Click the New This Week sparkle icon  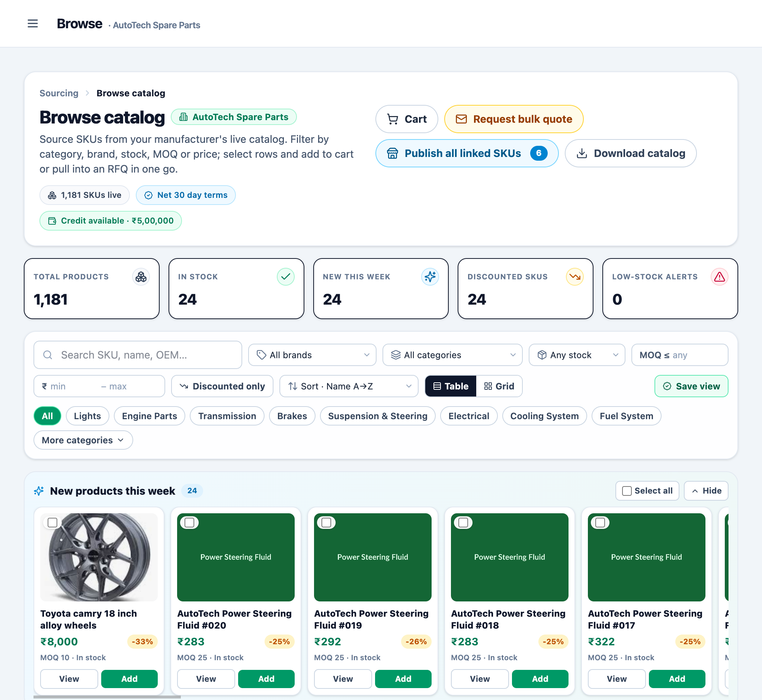(430, 277)
